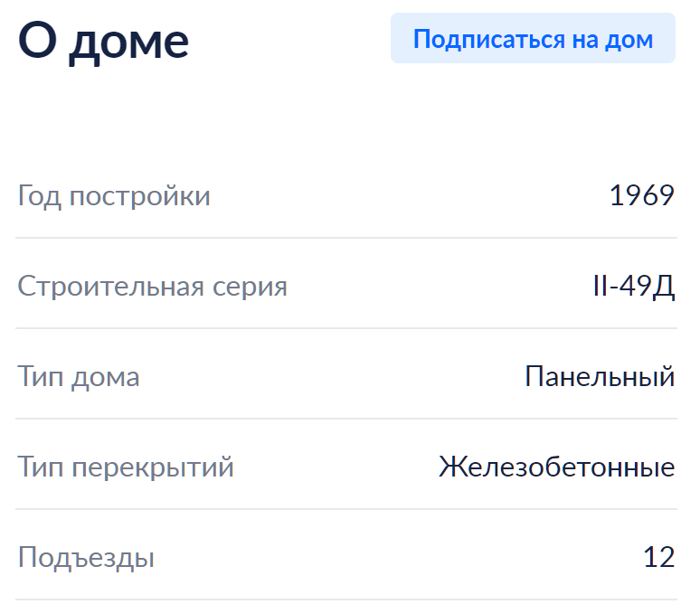The image size is (700, 604).
Task: Click the word перекрытий in floor type row
Action: pos(153,468)
